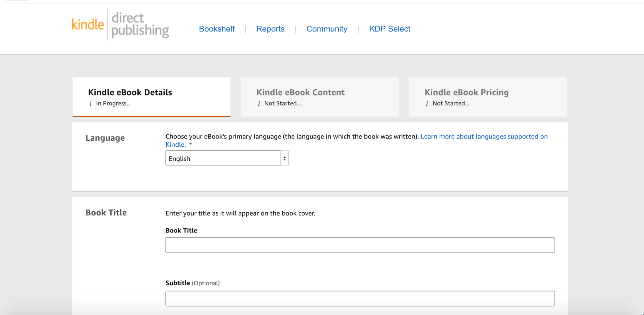This screenshot has width=644, height=315.
Task: Click the info icon next to In Progress
Action: [x=90, y=103]
